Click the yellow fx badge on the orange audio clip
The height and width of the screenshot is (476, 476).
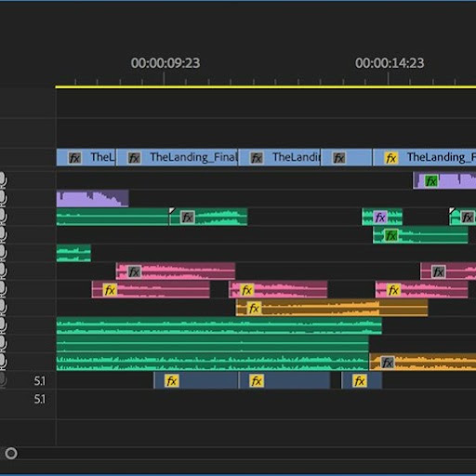coord(254,309)
